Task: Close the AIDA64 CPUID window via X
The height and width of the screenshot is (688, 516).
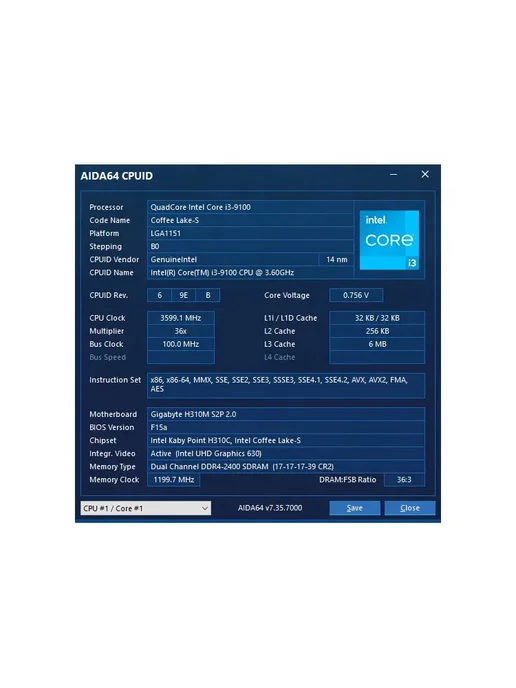Action: (425, 175)
